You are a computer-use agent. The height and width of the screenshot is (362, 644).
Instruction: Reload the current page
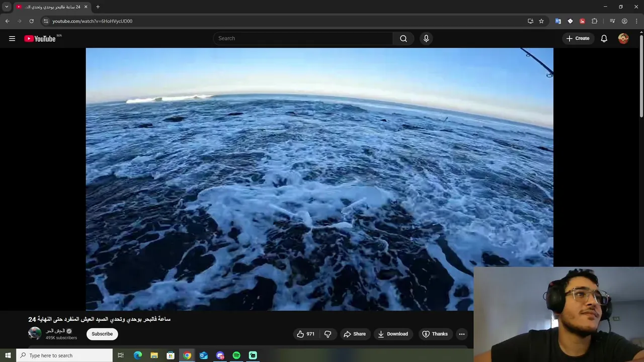click(31, 21)
